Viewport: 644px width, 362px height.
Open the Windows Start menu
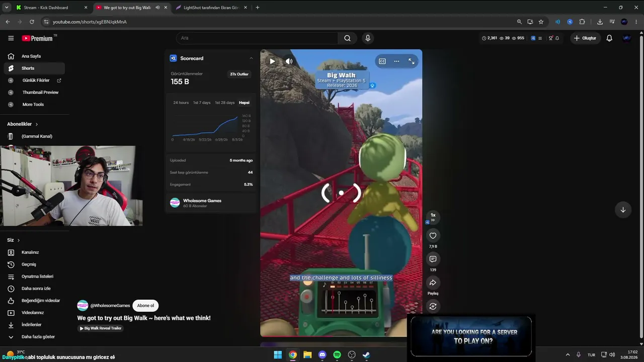pos(278,355)
